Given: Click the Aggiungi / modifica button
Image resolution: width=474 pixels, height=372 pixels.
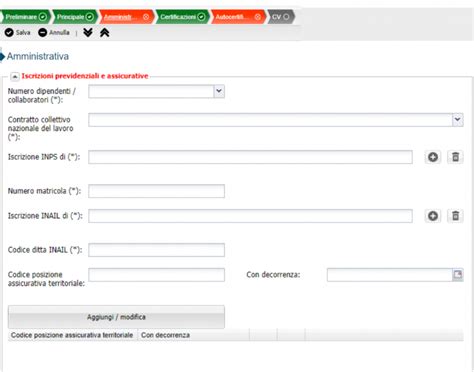Looking at the screenshot, I should (116, 317).
